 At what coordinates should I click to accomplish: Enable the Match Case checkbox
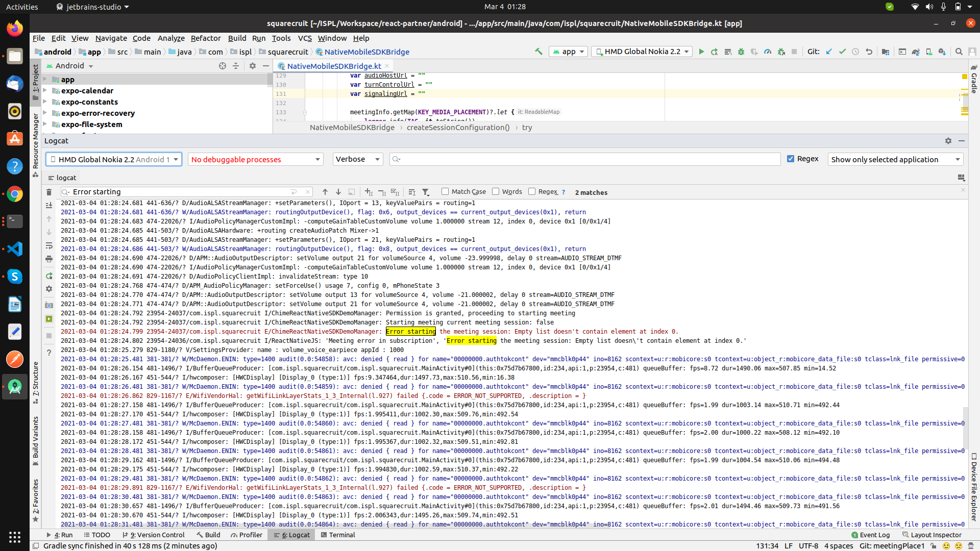[x=445, y=192]
